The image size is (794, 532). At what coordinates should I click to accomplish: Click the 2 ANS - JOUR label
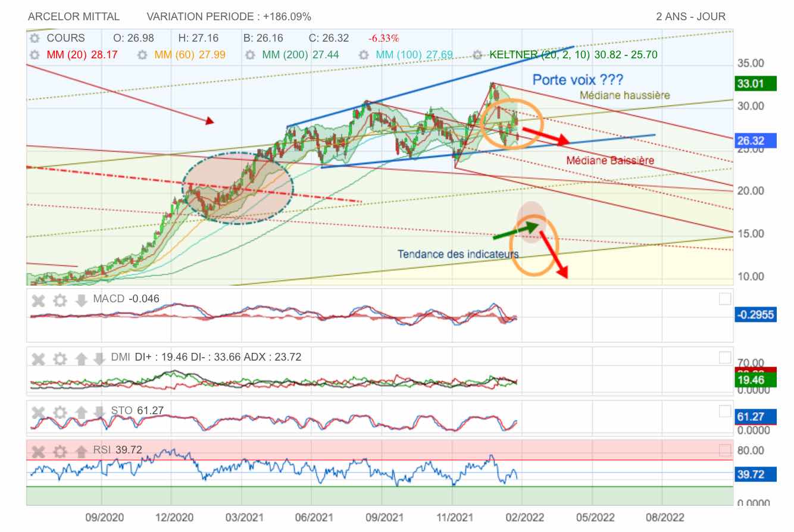(x=691, y=17)
